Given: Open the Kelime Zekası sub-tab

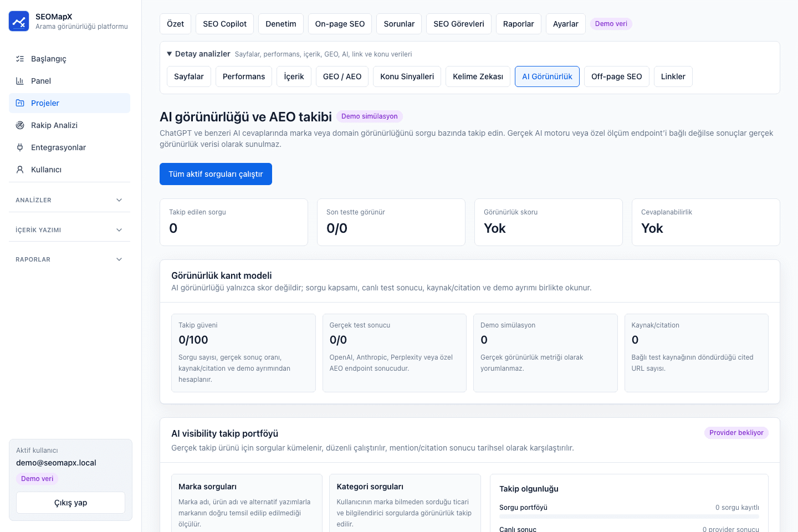Looking at the screenshot, I should tap(478, 76).
